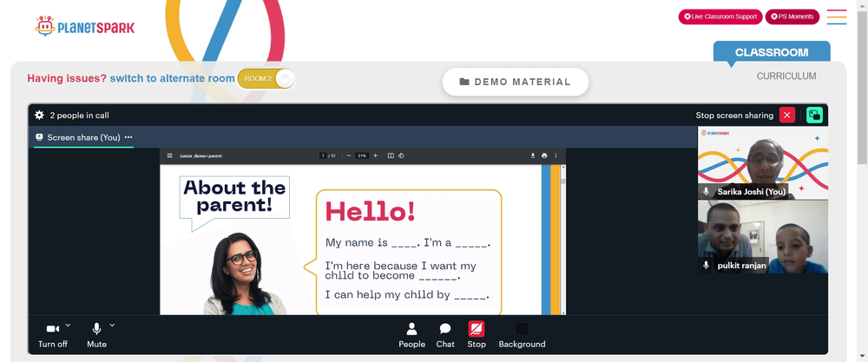Expand the microphone options chevron
This screenshot has width=868, height=362.
[112, 325]
